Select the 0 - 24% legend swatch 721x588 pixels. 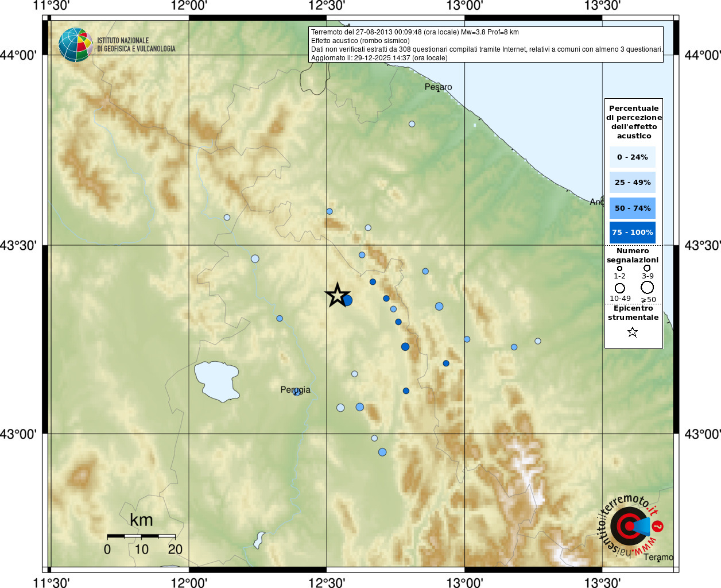(633, 157)
